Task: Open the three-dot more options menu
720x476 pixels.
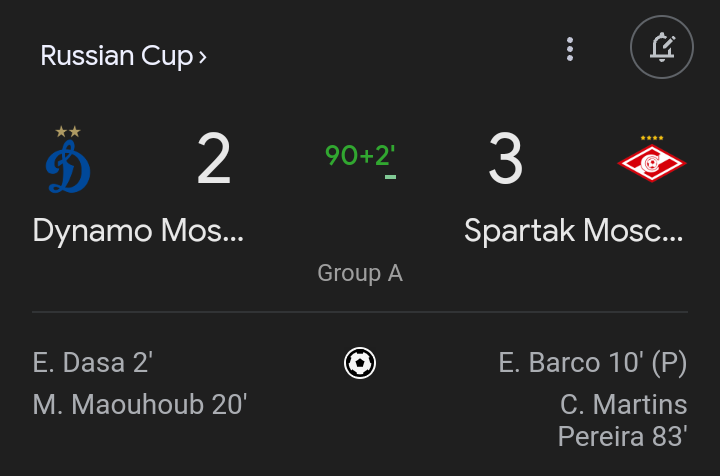Action: (x=570, y=49)
